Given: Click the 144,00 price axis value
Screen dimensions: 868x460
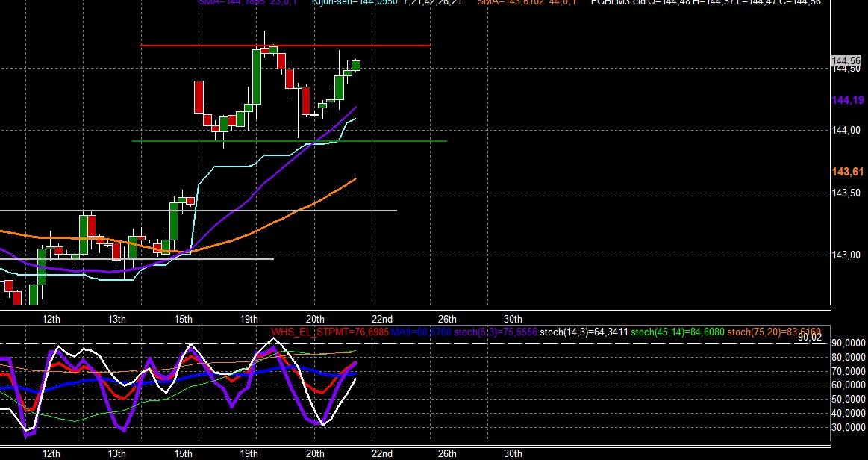Looking at the screenshot, I should click(x=846, y=131).
